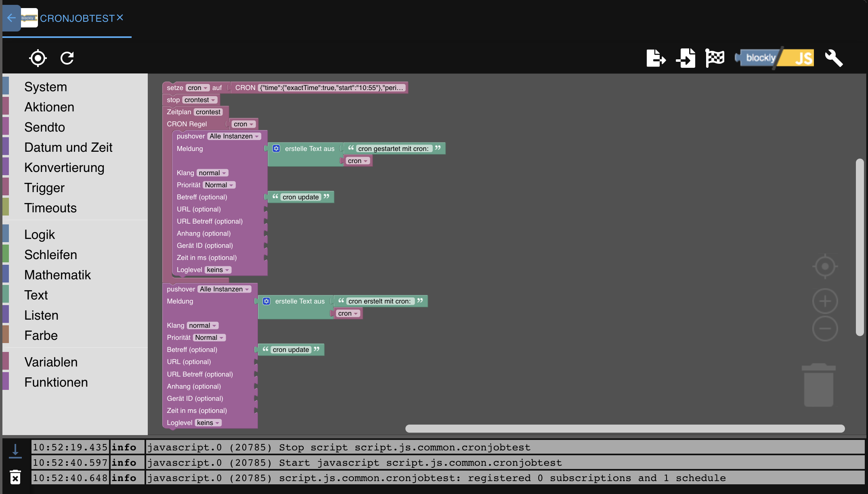The height and width of the screenshot is (494, 868).
Task: Expand the first Klang 'normal' dropdown
Action: pyautogui.click(x=212, y=173)
